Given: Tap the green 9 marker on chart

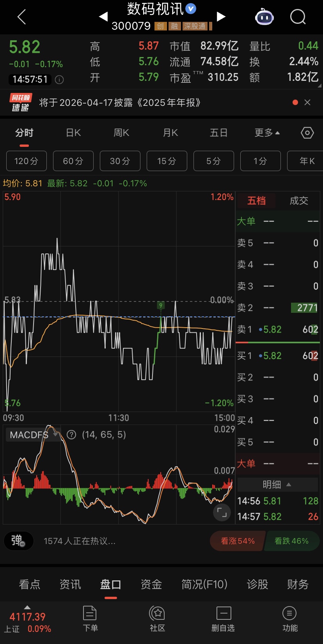Looking at the screenshot, I should click(x=161, y=305).
